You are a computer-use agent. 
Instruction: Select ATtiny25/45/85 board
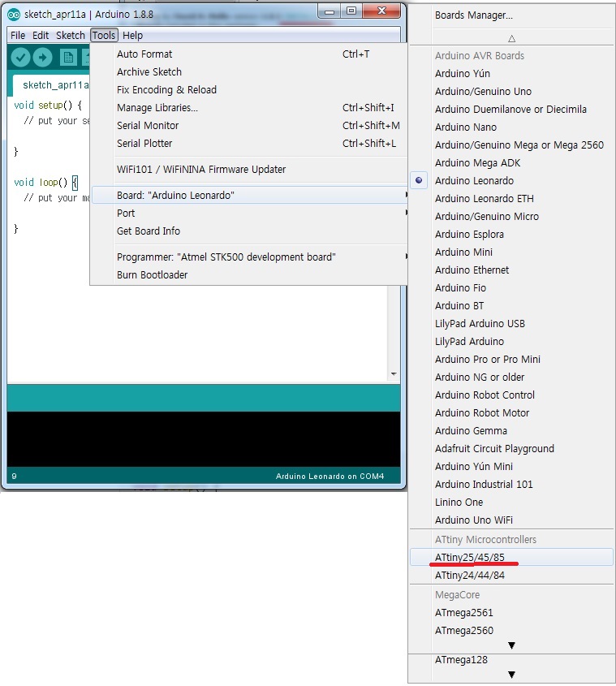(x=511, y=558)
